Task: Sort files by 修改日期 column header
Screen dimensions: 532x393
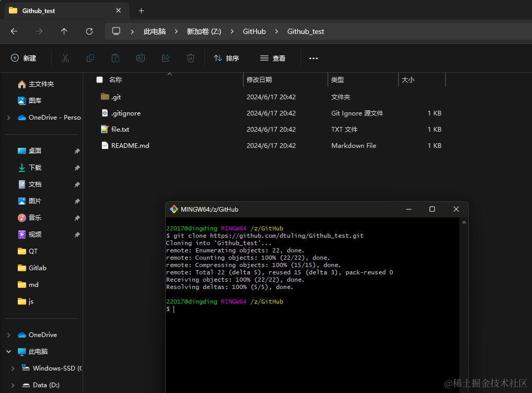Action: (x=259, y=80)
